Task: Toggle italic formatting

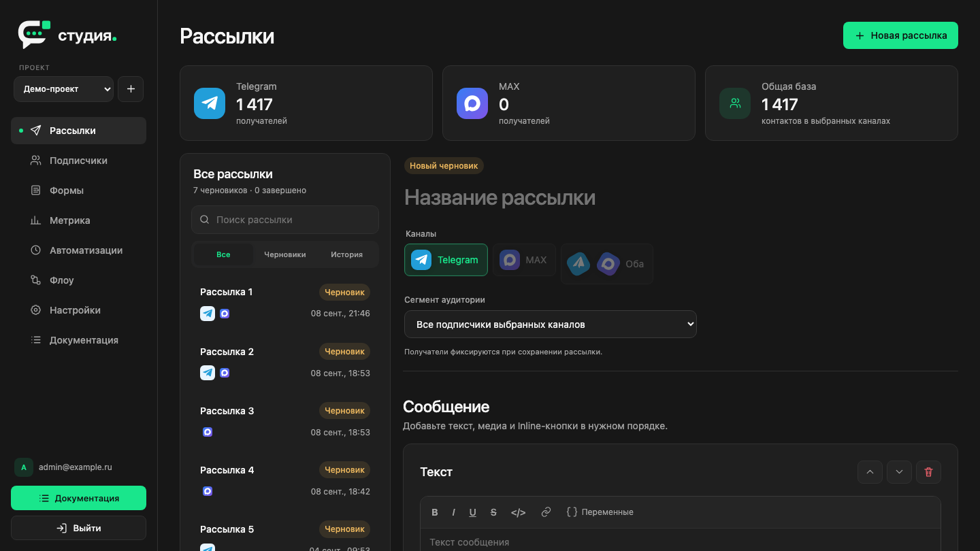Action: (x=453, y=512)
